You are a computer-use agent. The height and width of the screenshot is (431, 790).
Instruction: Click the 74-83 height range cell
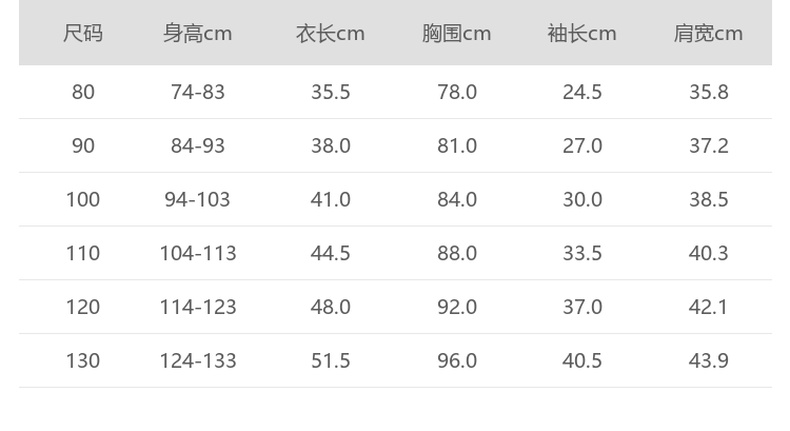[x=198, y=92]
